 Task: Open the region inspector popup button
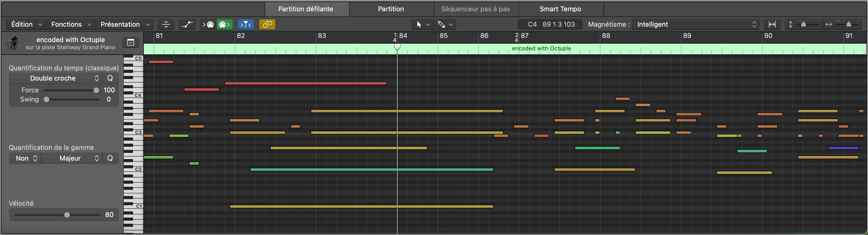click(131, 42)
